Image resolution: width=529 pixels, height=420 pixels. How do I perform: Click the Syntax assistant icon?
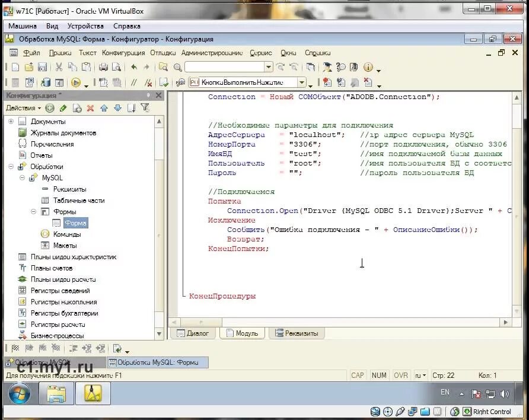click(x=327, y=67)
